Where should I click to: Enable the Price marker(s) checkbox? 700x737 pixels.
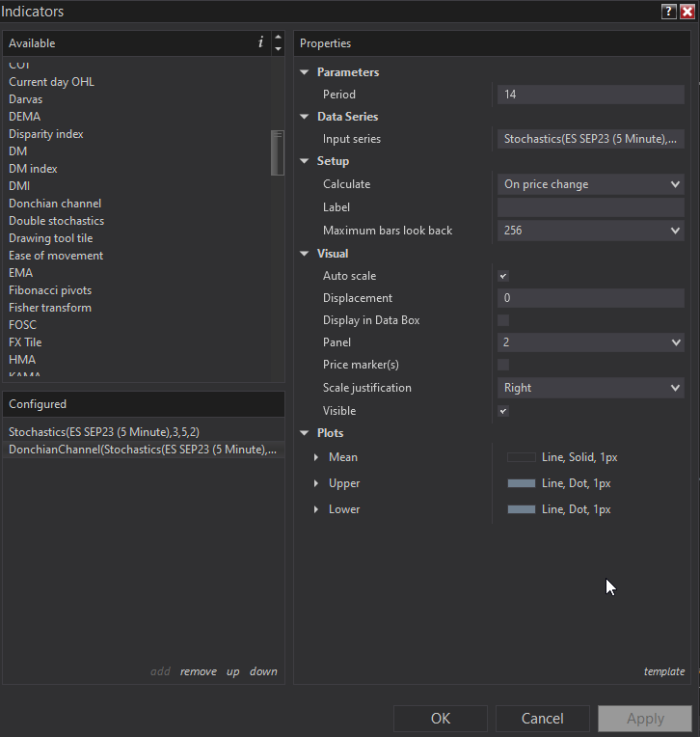click(x=503, y=365)
